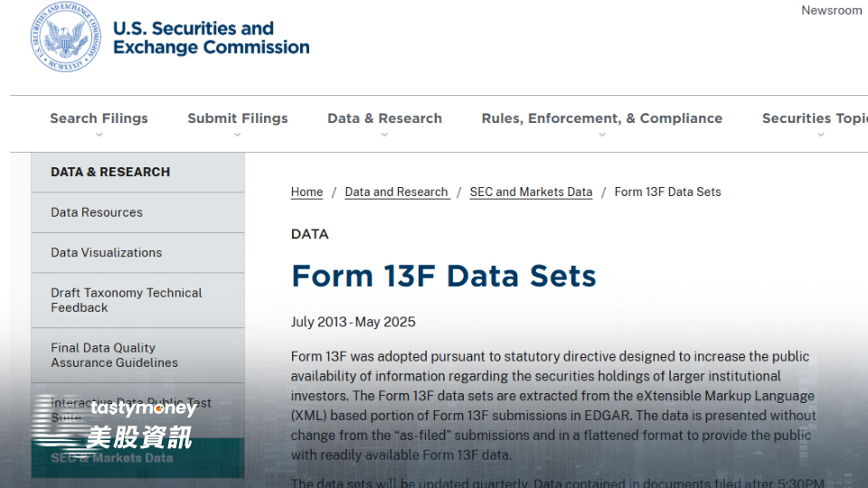The width and height of the screenshot is (868, 488).
Task: Open SEC and Markets Data breadcrumb
Action: pos(531,192)
